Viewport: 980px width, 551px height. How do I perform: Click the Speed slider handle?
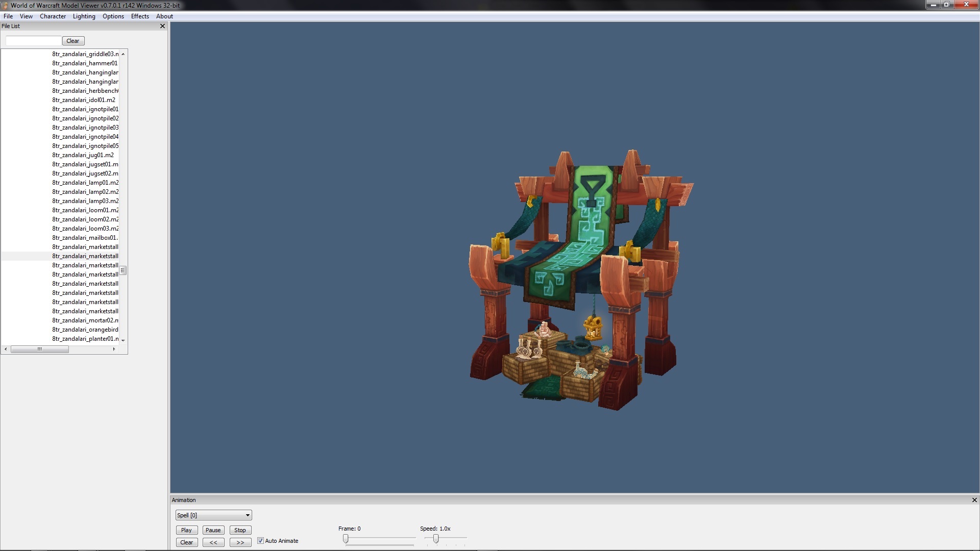(x=436, y=539)
